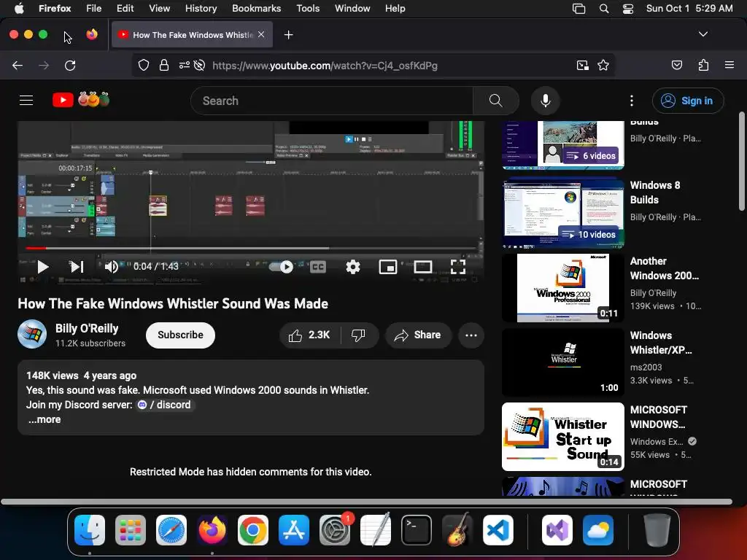Open the Bookmarks menu

pos(256,8)
